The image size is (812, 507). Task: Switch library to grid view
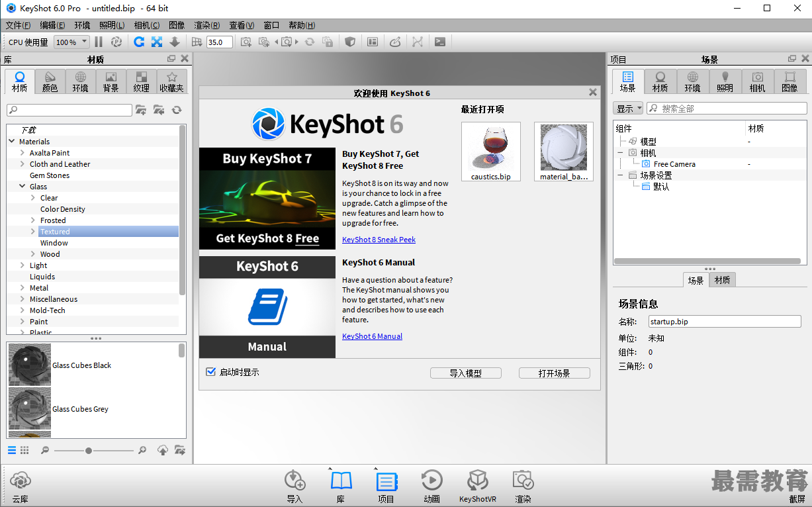click(x=24, y=450)
